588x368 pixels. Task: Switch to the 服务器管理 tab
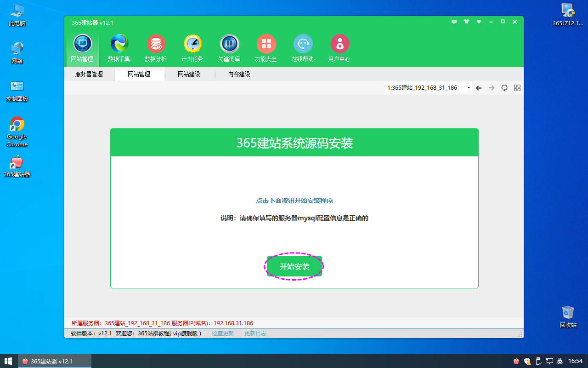point(89,74)
